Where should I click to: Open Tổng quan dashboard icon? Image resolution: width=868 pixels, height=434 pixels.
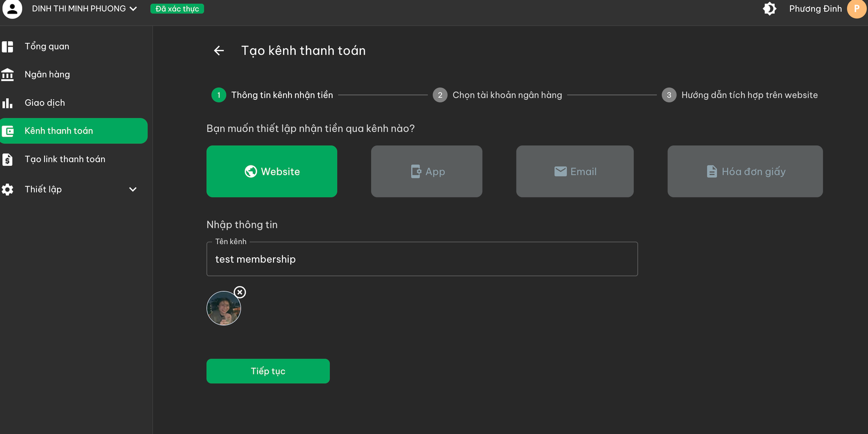click(8, 47)
